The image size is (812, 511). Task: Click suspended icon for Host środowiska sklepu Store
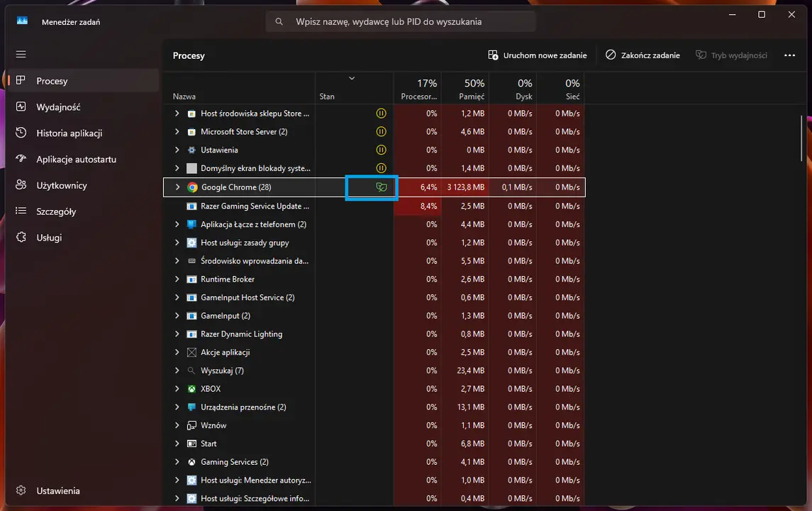[x=381, y=114]
